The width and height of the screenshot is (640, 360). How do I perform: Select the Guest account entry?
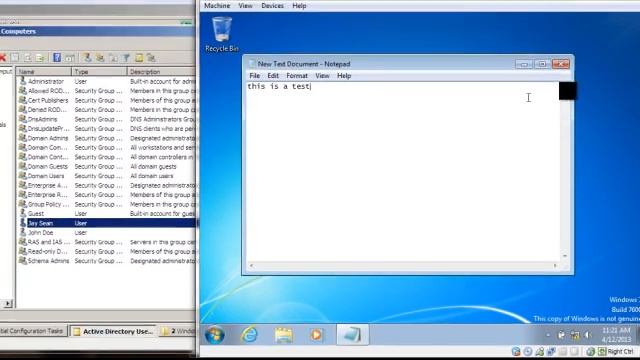[x=36, y=213]
